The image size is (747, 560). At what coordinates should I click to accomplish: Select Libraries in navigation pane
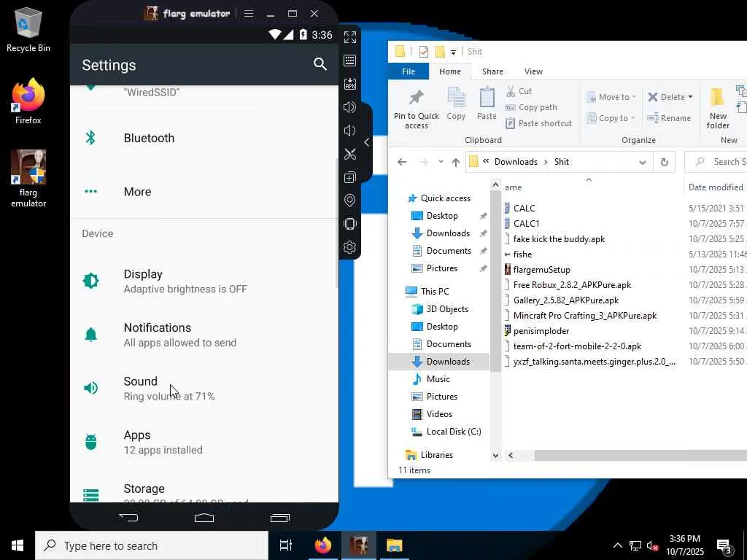(436, 455)
